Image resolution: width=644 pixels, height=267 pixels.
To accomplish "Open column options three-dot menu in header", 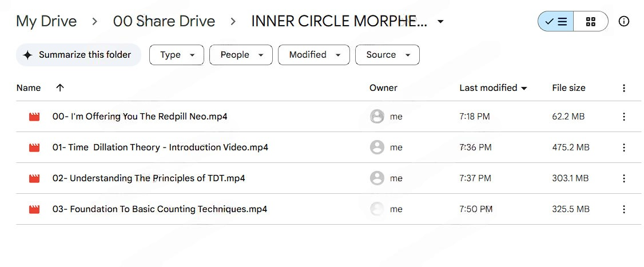I will pos(624,88).
